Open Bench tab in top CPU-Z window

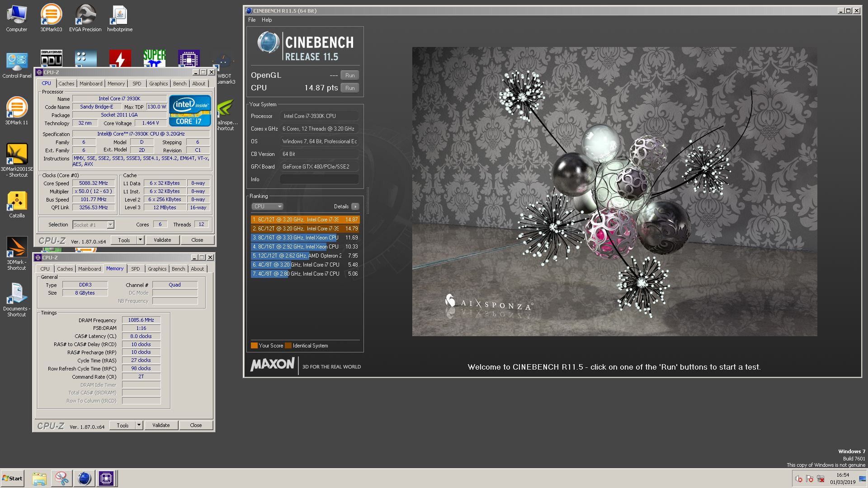[x=179, y=84]
